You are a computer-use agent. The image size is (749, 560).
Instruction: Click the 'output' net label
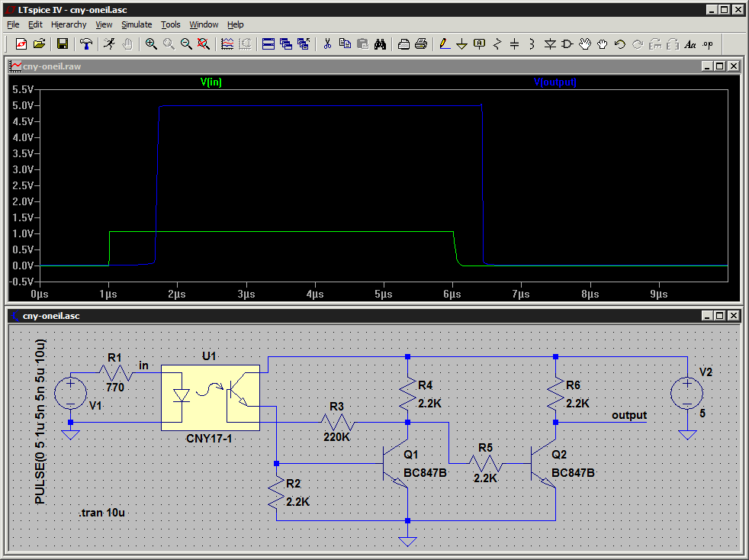point(629,415)
